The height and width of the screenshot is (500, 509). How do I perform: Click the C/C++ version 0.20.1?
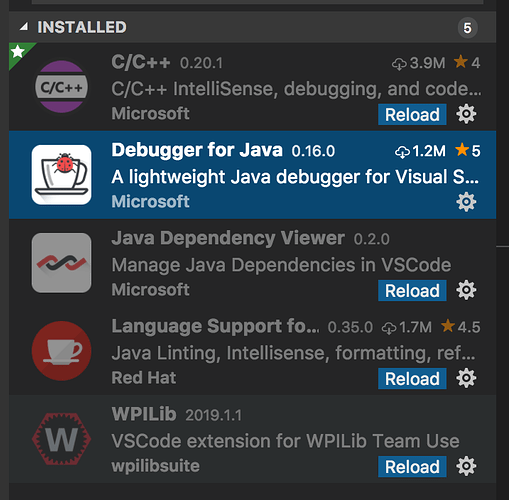[201, 63]
